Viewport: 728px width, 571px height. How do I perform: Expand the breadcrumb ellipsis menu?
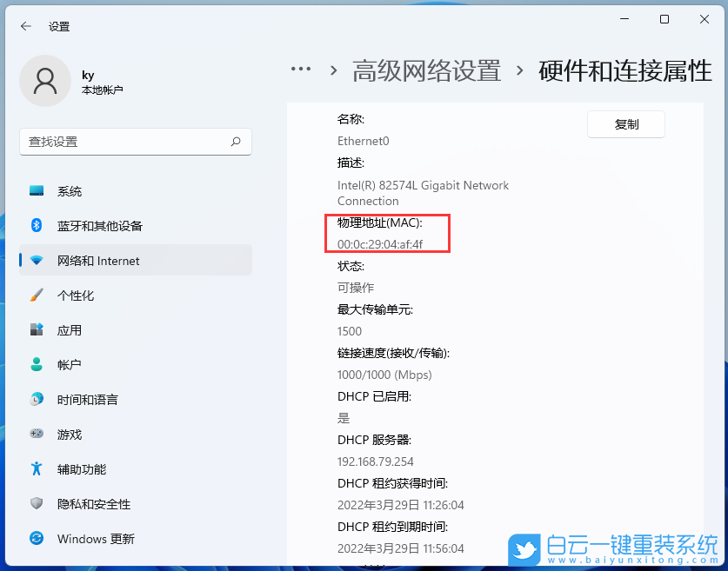[x=300, y=70]
